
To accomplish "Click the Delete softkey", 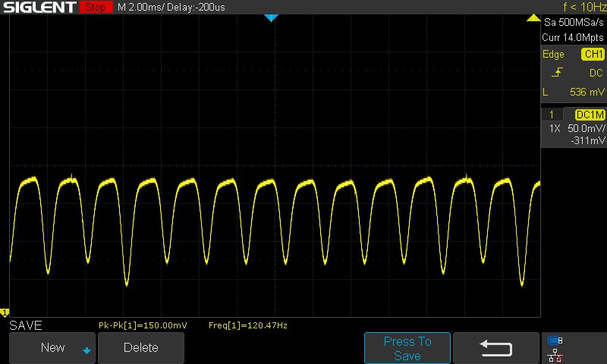I will (x=141, y=348).
